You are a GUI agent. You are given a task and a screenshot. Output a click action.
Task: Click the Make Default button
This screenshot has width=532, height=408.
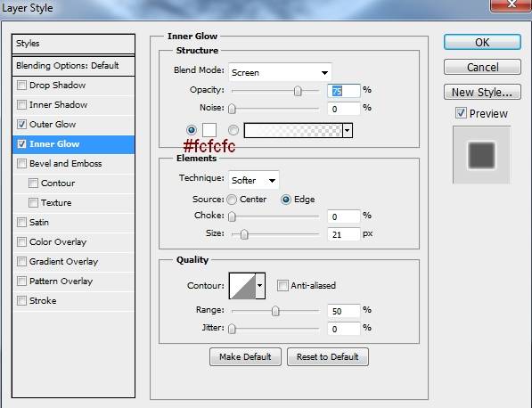[245, 357]
